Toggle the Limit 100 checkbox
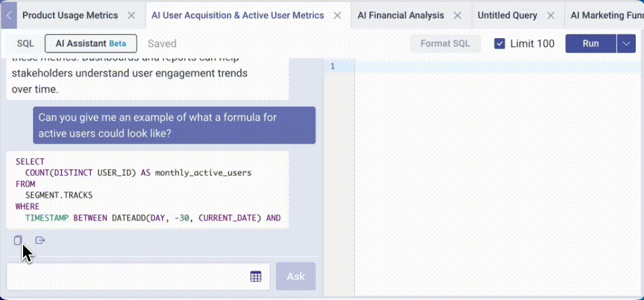 tap(500, 44)
